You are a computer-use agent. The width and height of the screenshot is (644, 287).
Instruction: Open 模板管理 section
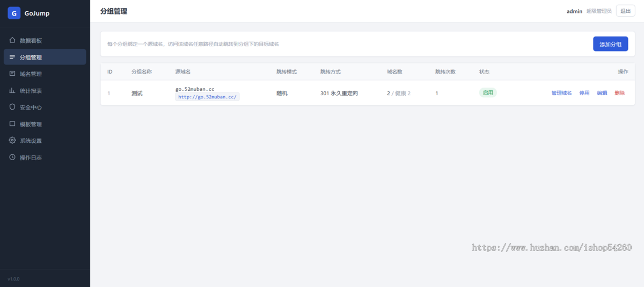[45, 124]
